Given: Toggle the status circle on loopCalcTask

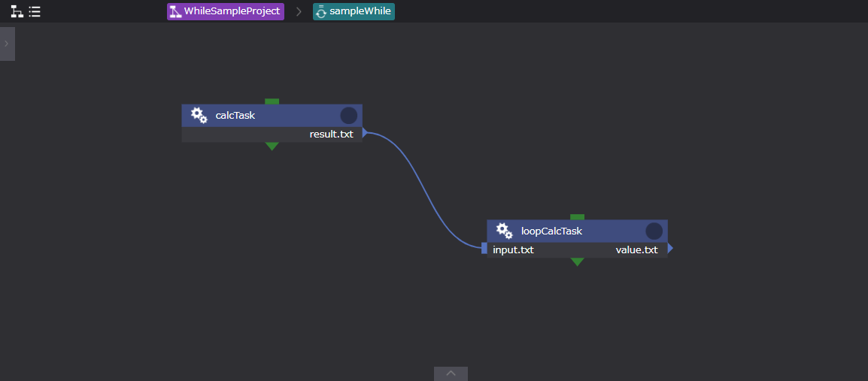Looking at the screenshot, I should (654, 231).
